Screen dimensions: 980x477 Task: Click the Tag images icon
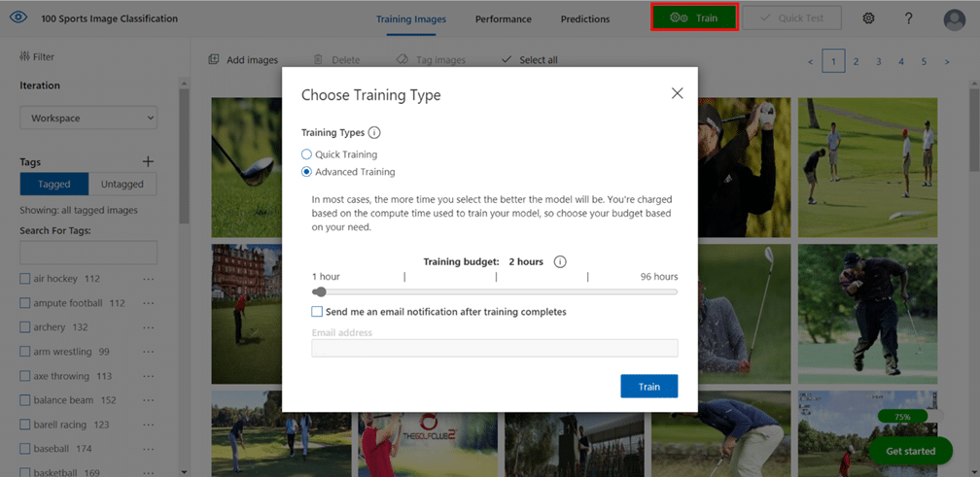[x=403, y=59]
